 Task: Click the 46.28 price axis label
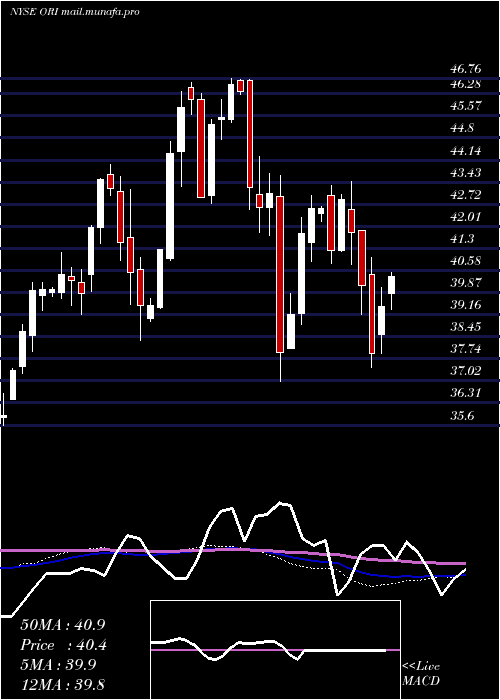465,83
